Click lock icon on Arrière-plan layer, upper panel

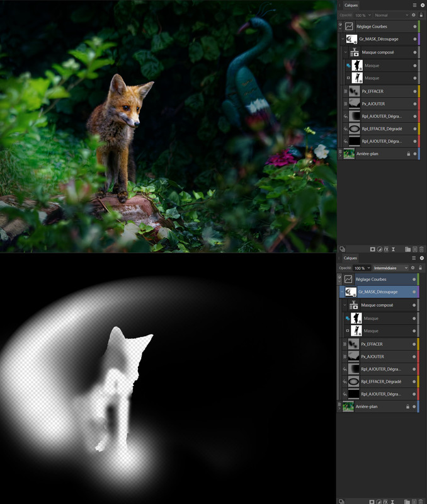point(409,154)
